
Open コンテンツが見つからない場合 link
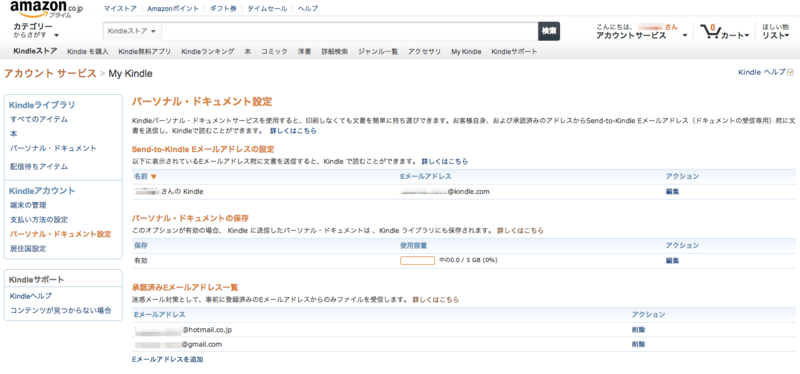point(61,310)
